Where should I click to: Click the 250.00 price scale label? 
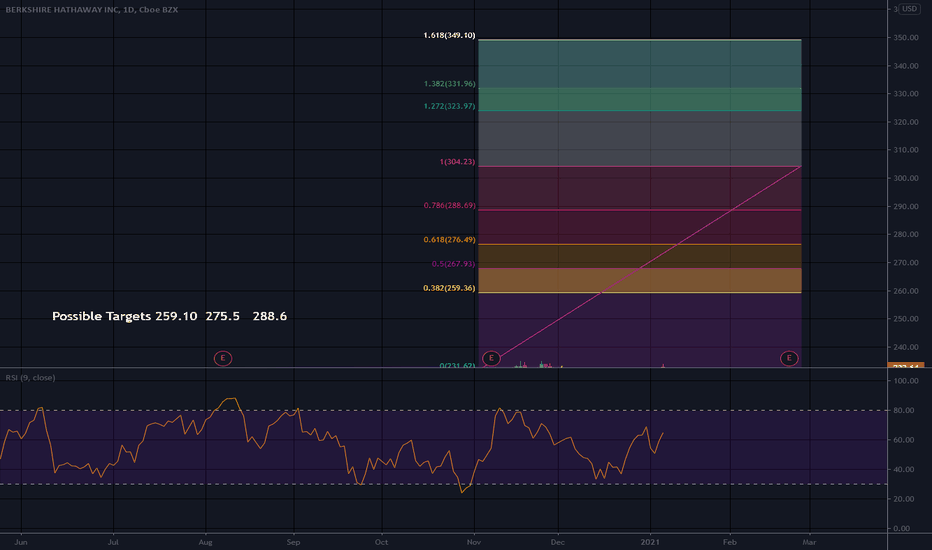coord(906,319)
